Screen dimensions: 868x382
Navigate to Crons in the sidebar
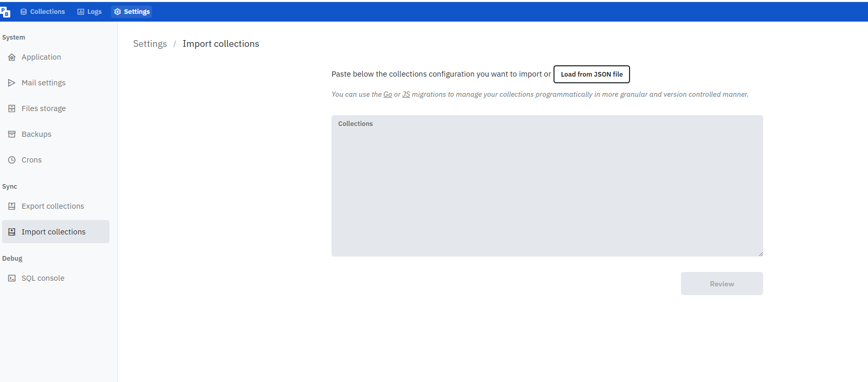56,160
